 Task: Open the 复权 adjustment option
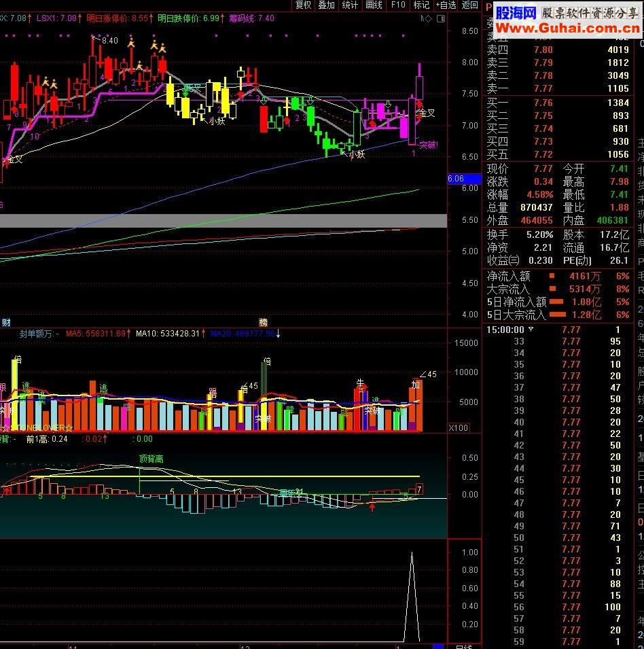303,5
